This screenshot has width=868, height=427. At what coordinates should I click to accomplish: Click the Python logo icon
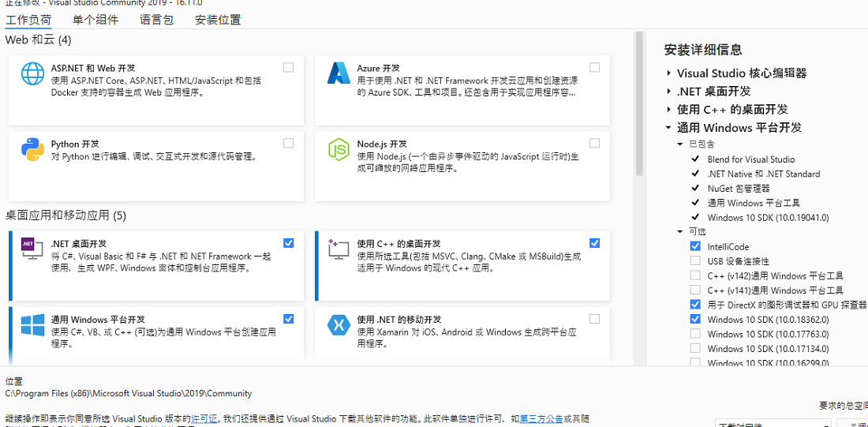(x=32, y=149)
